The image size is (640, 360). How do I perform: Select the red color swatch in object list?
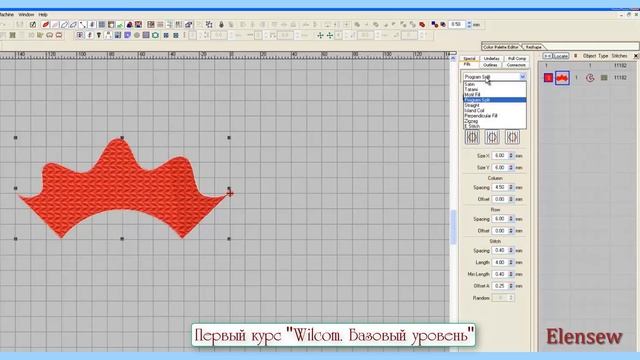548,78
